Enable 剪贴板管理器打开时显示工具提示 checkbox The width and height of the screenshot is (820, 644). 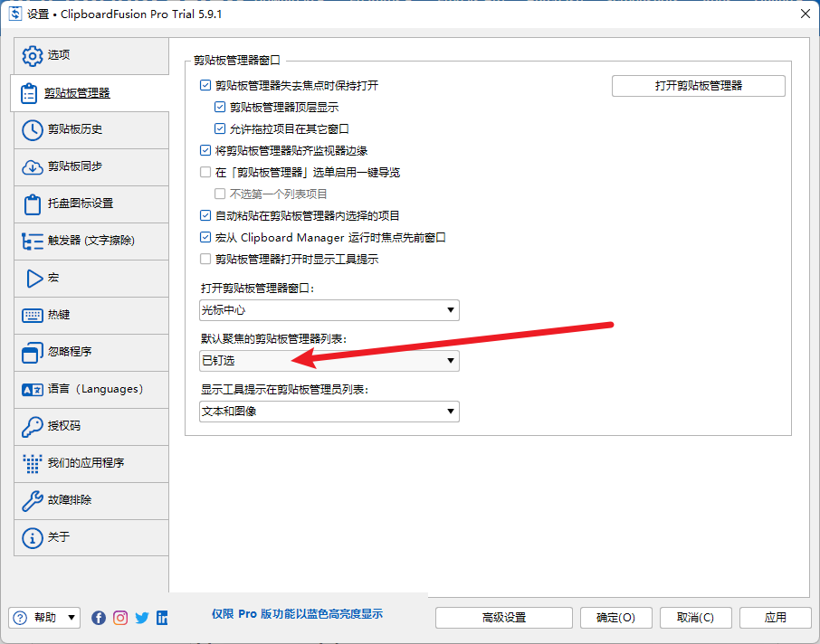tap(205, 260)
